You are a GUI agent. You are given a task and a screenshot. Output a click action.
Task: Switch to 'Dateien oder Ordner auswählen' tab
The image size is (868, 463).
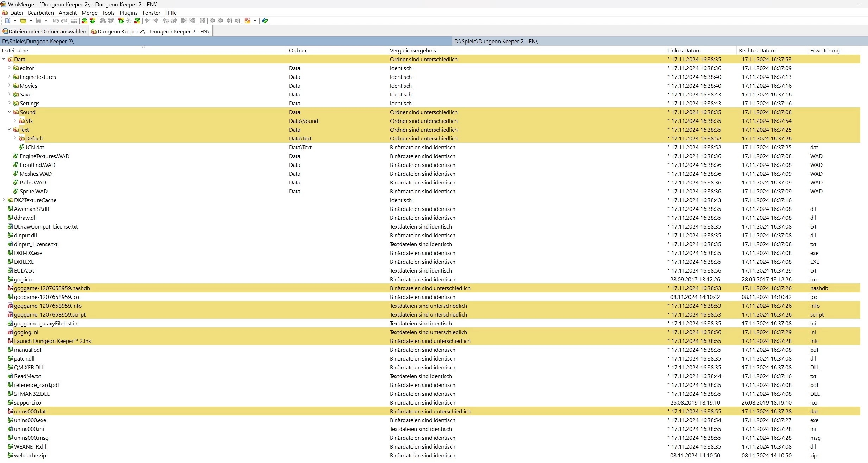point(44,31)
